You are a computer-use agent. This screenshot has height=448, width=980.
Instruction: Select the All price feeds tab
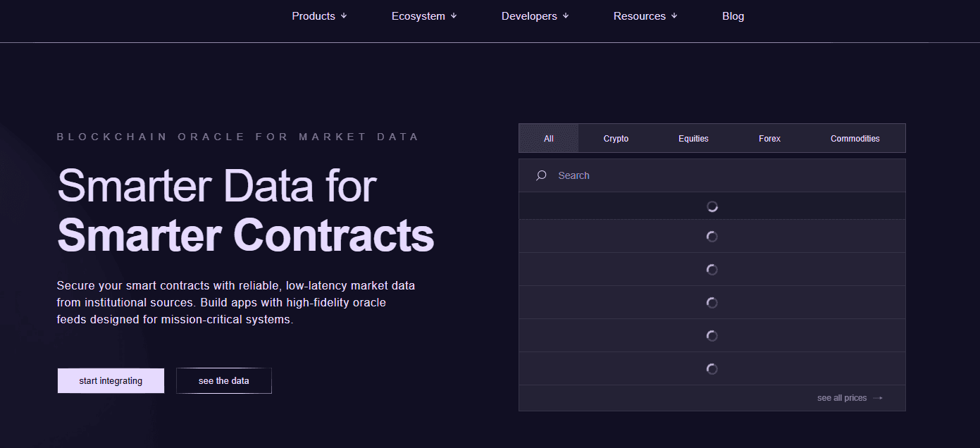[549, 139]
